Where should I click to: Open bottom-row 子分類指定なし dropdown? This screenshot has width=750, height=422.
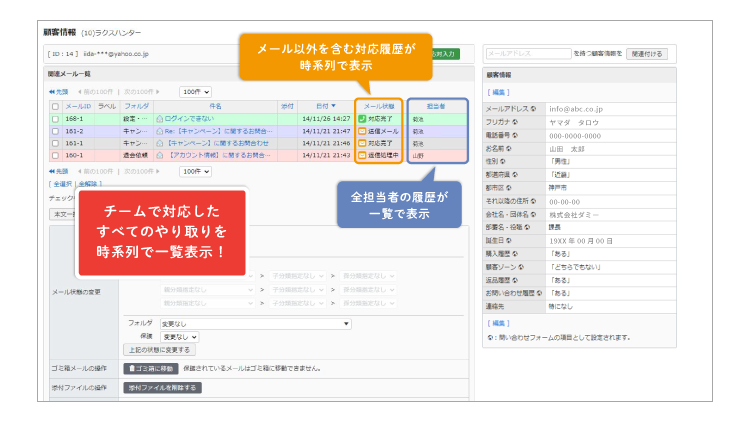(x=298, y=303)
